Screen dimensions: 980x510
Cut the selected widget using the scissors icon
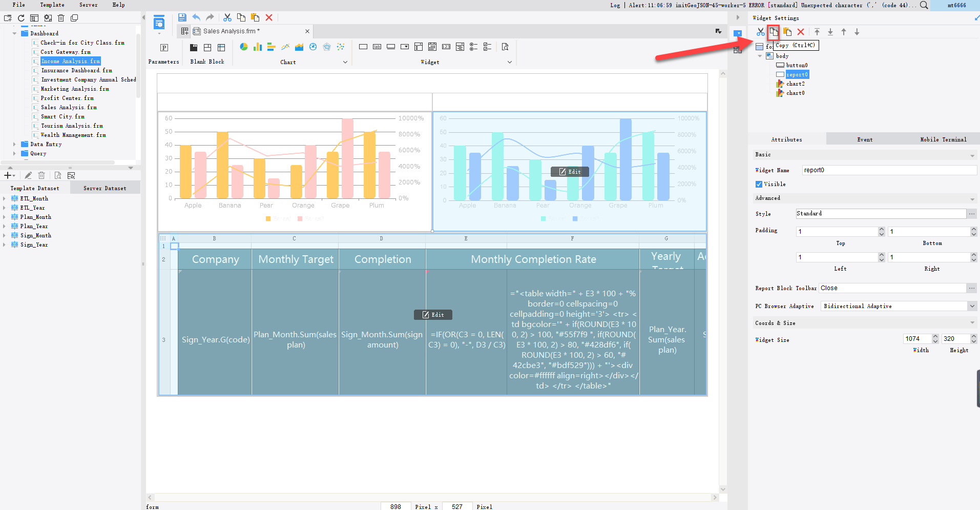[x=760, y=32]
